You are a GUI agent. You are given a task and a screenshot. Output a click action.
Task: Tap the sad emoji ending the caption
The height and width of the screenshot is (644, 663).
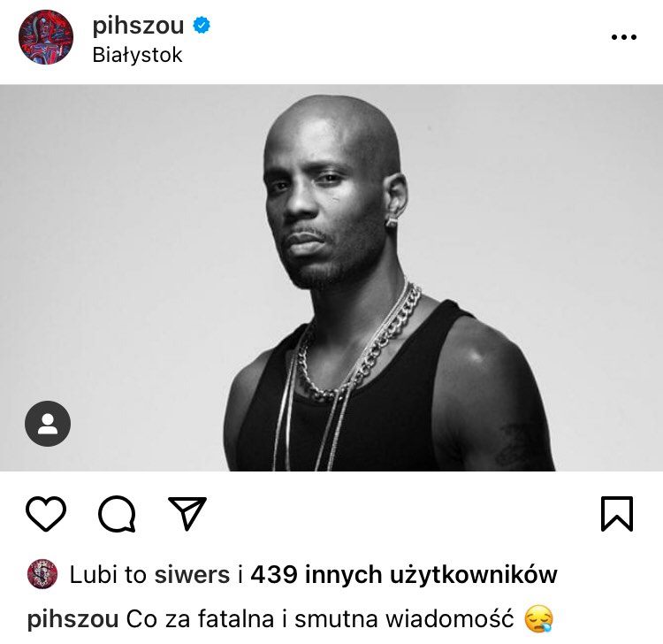click(538, 618)
